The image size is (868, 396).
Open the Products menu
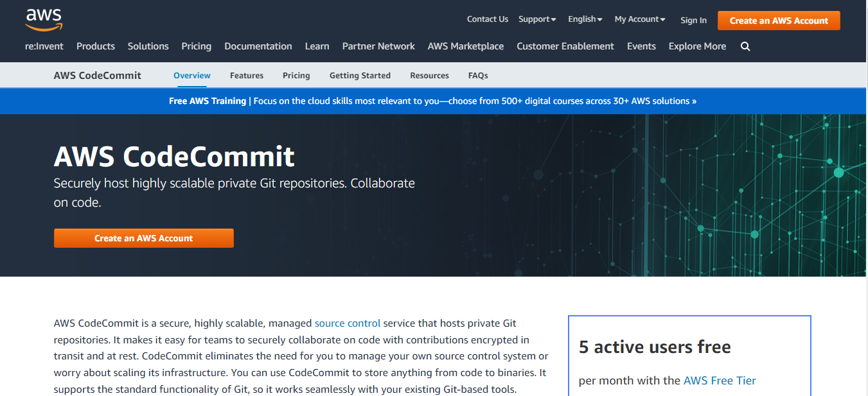point(96,46)
